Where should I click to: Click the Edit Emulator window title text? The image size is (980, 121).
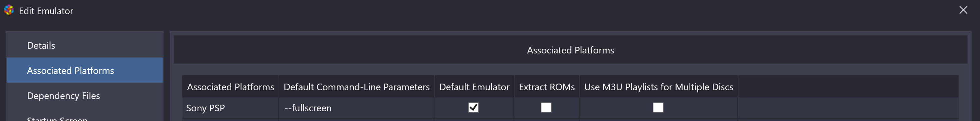[x=46, y=11]
